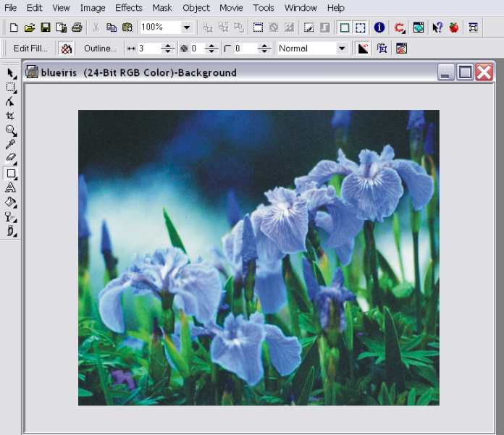Select the Zoom magnifier tool
The width and height of the screenshot is (504, 435).
coord(11,130)
